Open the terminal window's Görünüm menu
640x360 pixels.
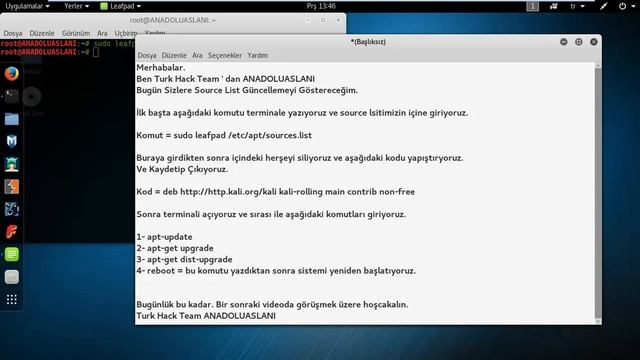pyautogui.click(x=76, y=33)
